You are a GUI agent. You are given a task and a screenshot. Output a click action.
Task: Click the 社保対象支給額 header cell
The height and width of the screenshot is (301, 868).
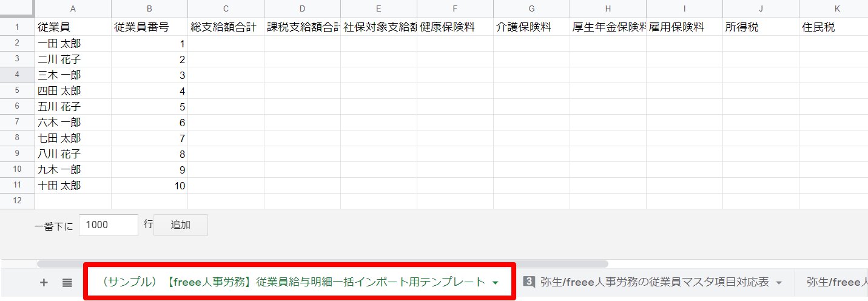(x=378, y=27)
